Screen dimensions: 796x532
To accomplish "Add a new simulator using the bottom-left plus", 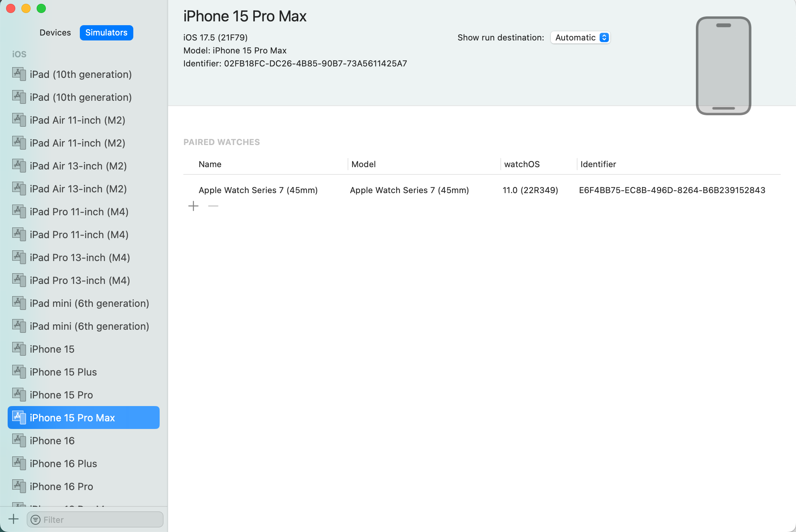I will click(13, 519).
